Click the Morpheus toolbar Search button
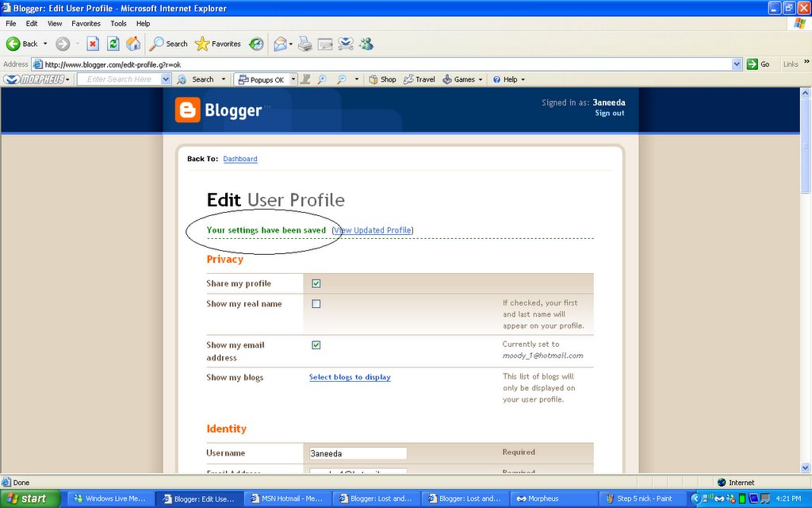Image resolution: width=812 pixels, height=508 pixels. 195,79
